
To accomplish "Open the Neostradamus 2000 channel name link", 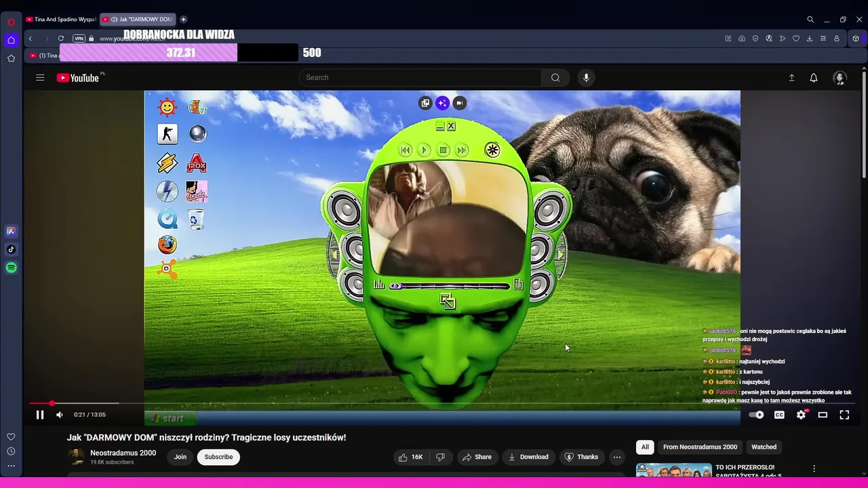I will pos(123,453).
